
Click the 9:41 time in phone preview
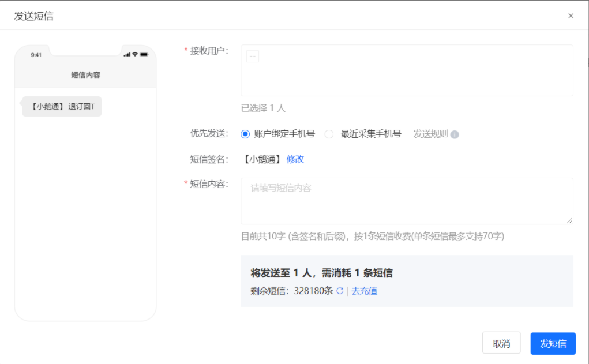pyautogui.click(x=36, y=55)
